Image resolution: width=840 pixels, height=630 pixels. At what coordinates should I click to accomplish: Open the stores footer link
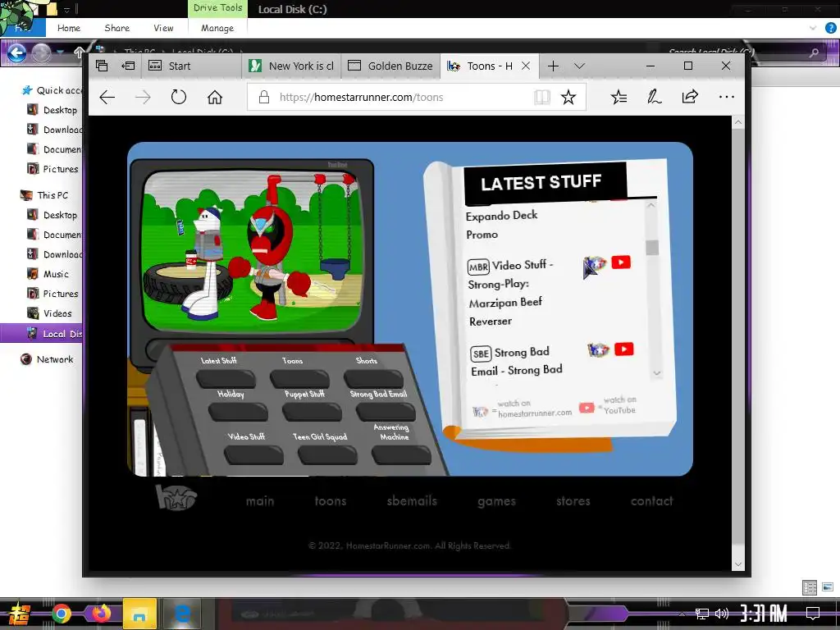click(x=573, y=501)
